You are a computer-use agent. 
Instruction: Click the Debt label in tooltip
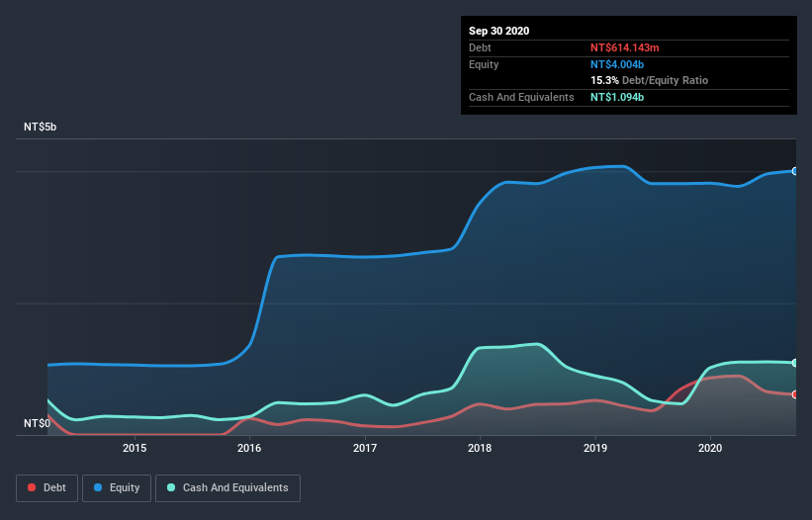click(x=480, y=47)
